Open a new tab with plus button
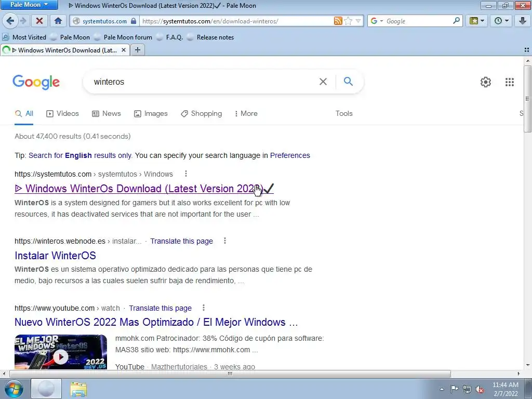The height and width of the screenshot is (399, 532). coord(137,50)
